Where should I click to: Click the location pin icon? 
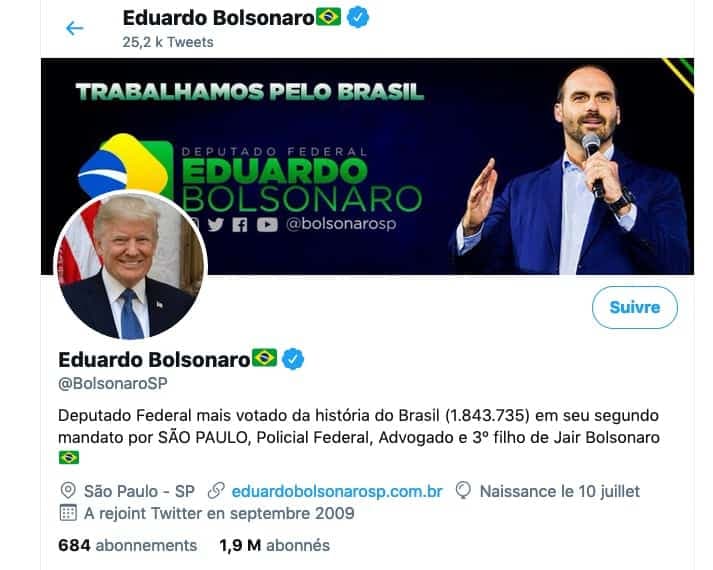68,491
